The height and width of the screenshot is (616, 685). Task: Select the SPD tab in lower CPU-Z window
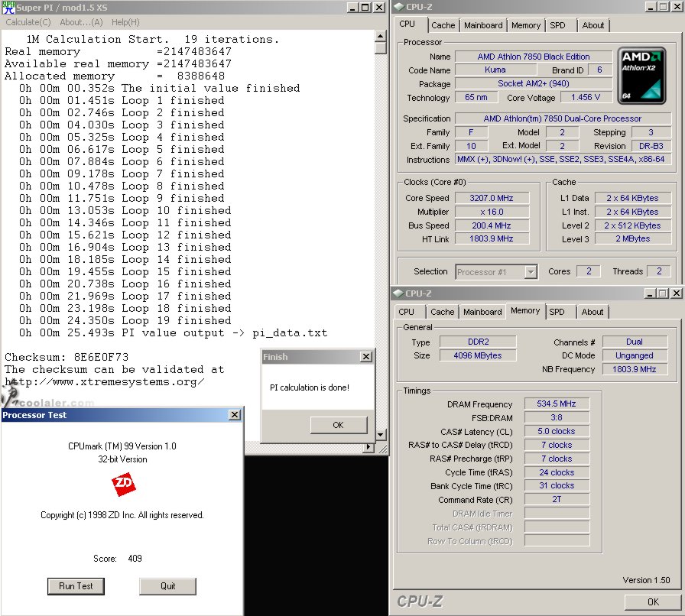coord(557,312)
